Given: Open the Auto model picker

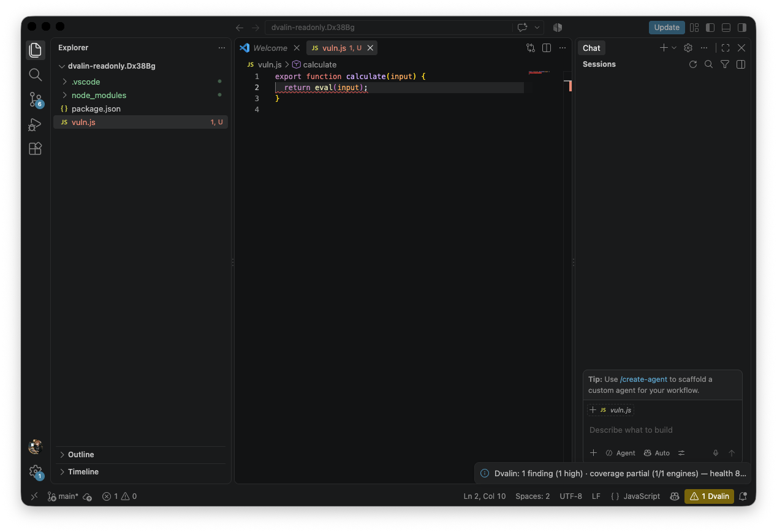Looking at the screenshot, I should (x=656, y=453).
